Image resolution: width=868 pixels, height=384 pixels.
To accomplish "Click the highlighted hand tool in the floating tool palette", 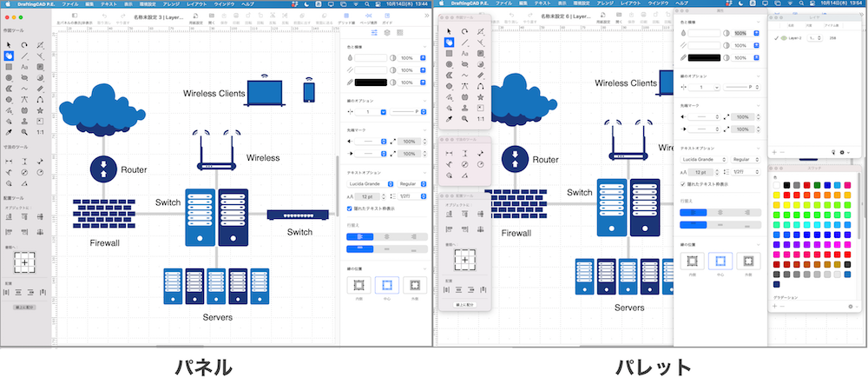I will tap(450, 42).
